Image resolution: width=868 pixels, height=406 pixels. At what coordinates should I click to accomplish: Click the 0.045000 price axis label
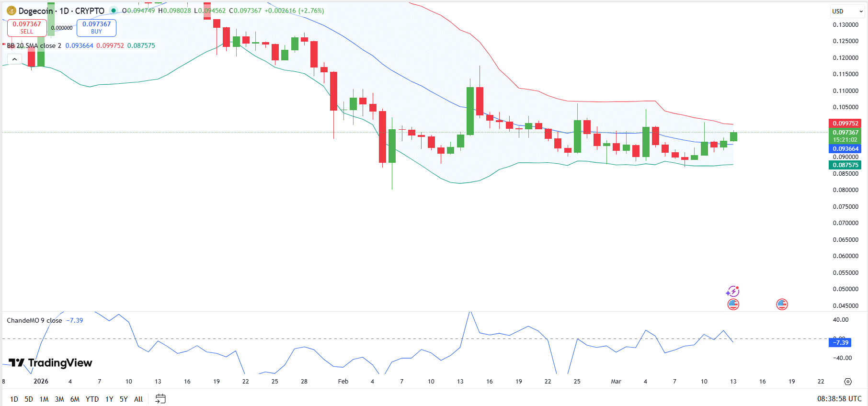pos(845,305)
